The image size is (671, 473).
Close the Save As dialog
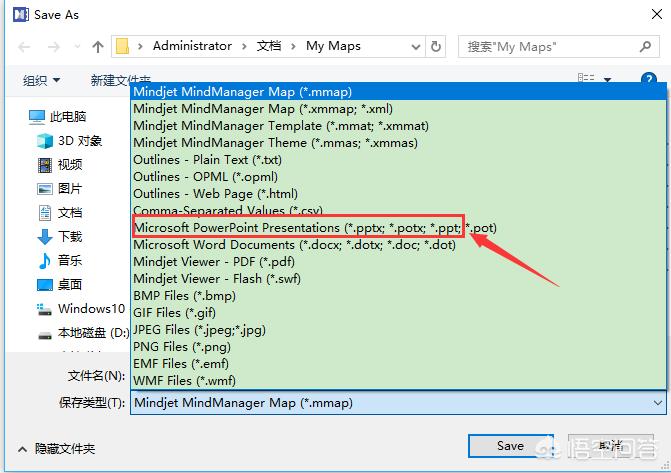(x=657, y=14)
